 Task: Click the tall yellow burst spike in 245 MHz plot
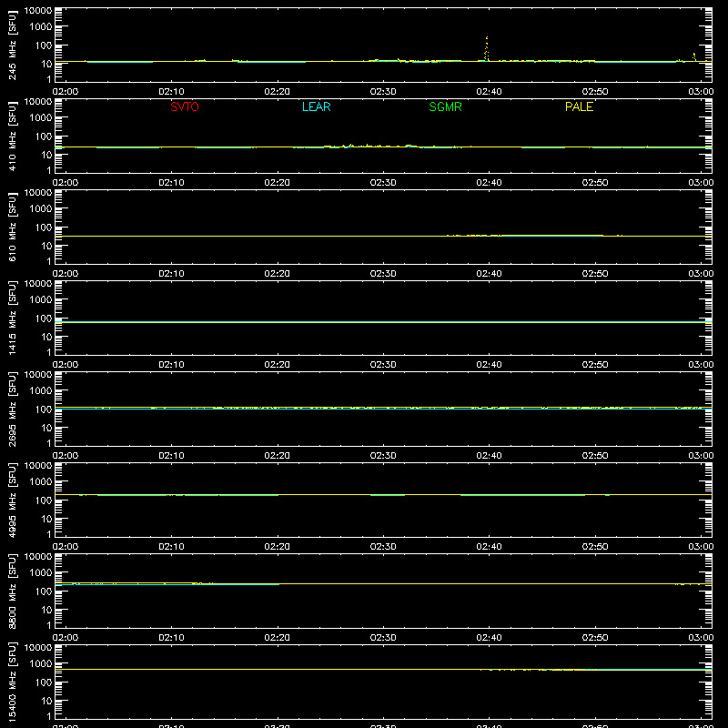[x=487, y=49]
